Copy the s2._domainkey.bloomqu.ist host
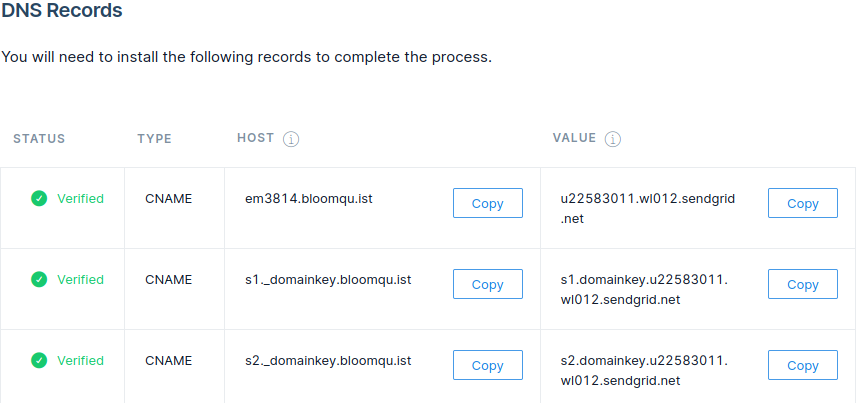 click(488, 365)
